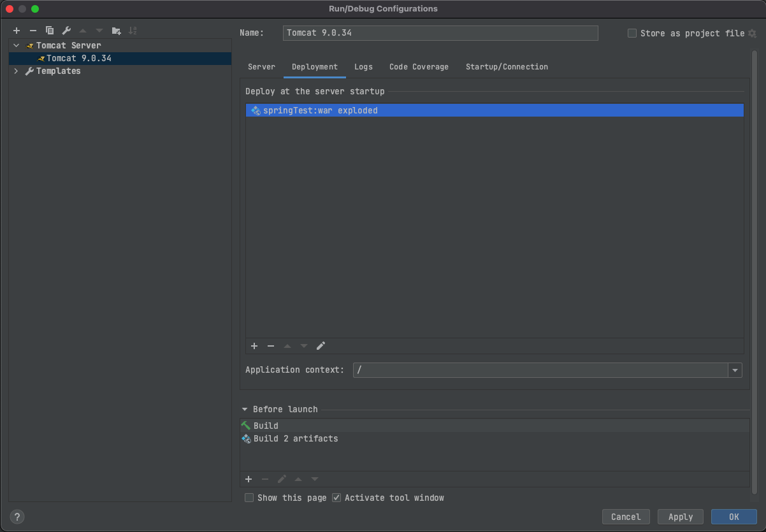Viewport: 766px width, 532px height.
Task: Open the Store as project file settings gear
Action: click(752, 33)
